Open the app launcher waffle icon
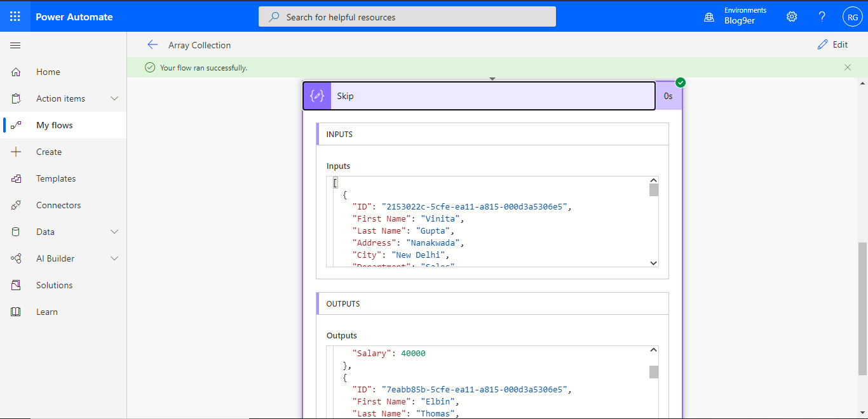Image resolution: width=868 pixels, height=419 pixels. (15, 17)
